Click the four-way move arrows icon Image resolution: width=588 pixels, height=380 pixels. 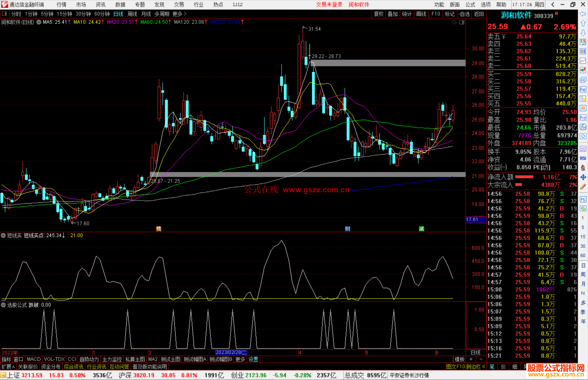pos(583,177)
